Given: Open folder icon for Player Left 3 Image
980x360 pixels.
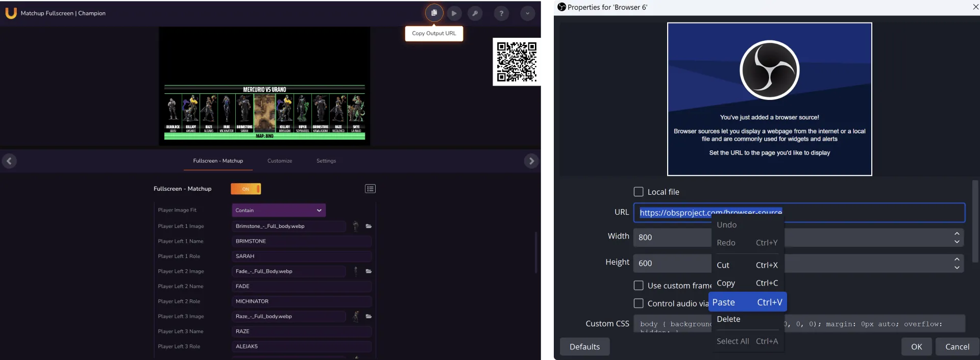Looking at the screenshot, I should pyautogui.click(x=369, y=316).
